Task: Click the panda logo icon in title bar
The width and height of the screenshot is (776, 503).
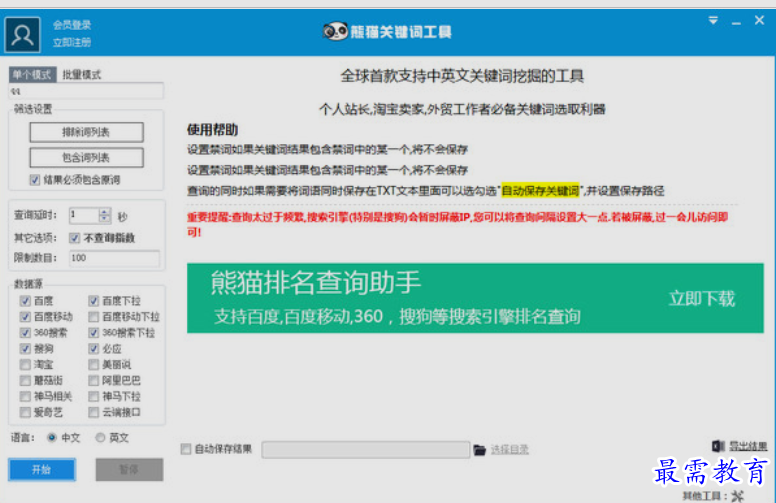Action: 335,32
